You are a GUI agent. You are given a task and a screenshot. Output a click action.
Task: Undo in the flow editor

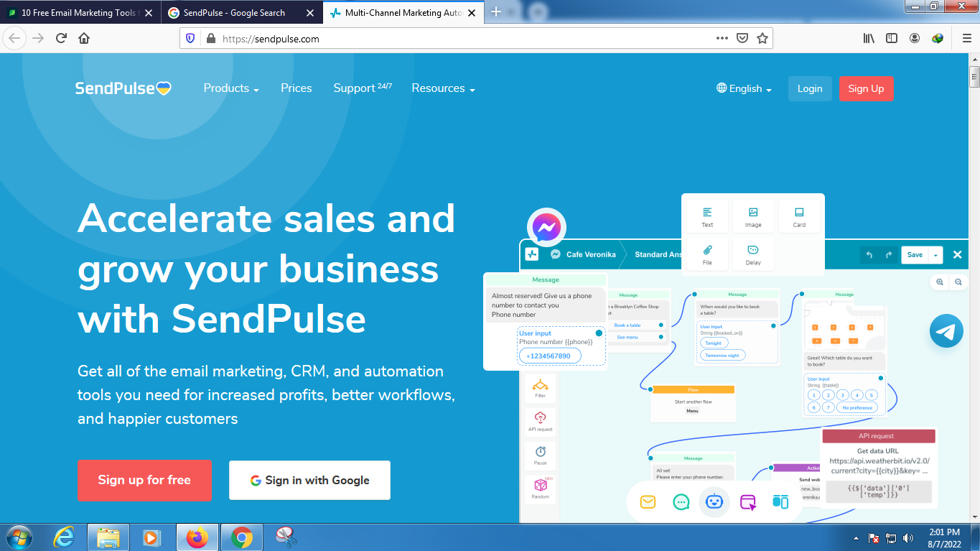click(869, 255)
